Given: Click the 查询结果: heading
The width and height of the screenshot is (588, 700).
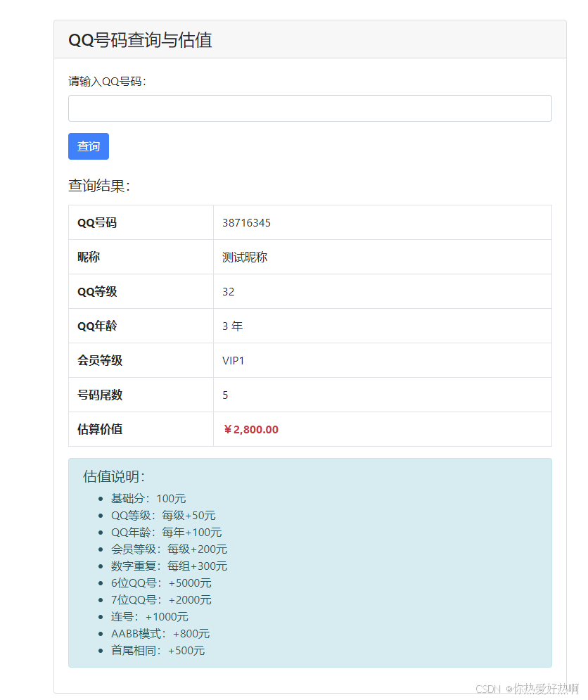Looking at the screenshot, I should tap(99, 185).
